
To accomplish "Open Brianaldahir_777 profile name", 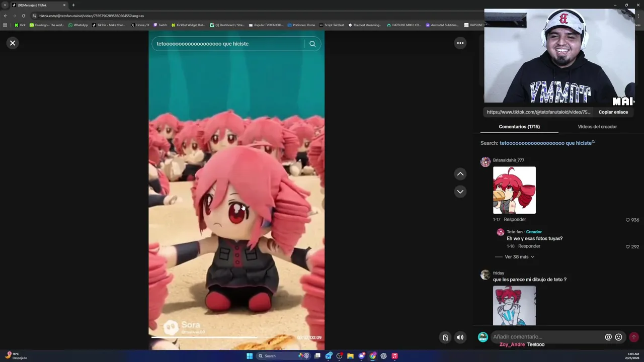I will click(509, 160).
